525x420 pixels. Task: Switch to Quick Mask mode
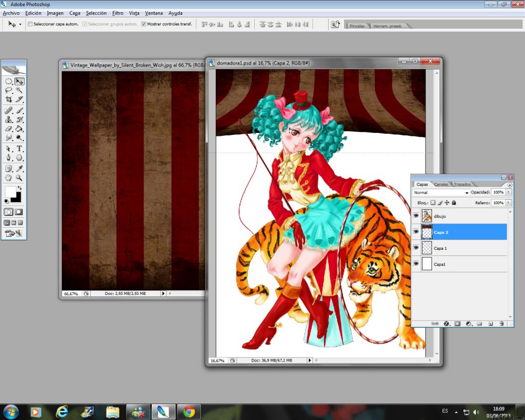[19, 212]
